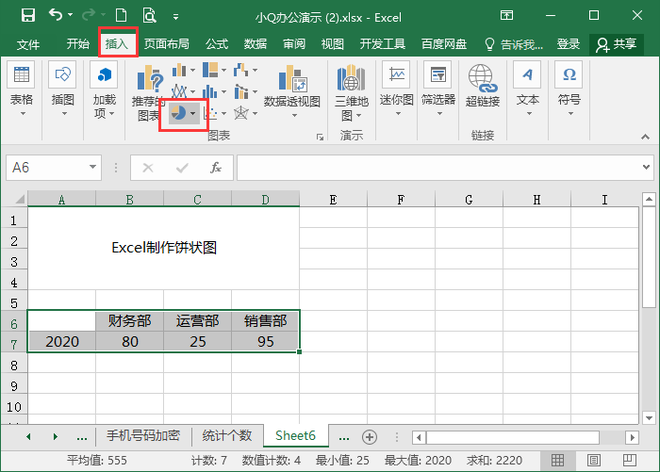Switch to the 百度网盘 tab
This screenshot has height=472, width=660.
pos(444,44)
